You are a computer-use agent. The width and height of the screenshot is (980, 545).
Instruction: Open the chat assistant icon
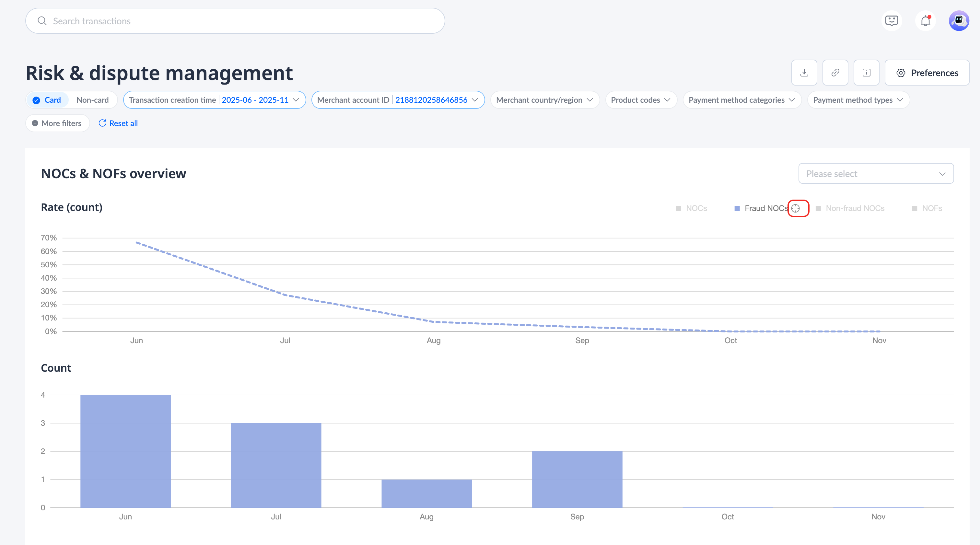(891, 20)
